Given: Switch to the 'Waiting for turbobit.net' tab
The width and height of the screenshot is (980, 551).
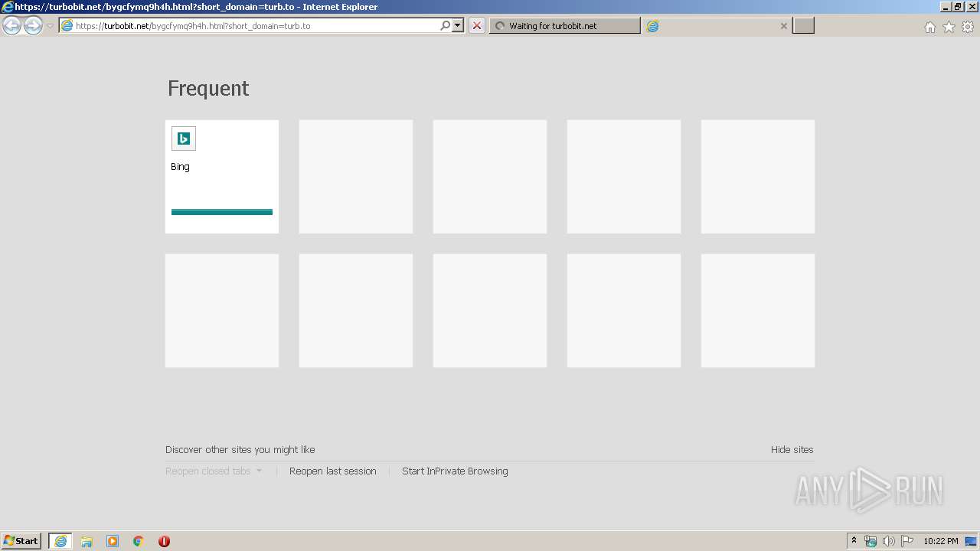Looking at the screenshot, I should [565, 26].
